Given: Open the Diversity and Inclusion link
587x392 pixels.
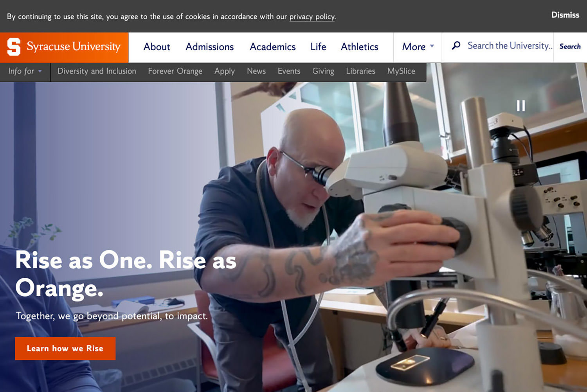Looking at the screenshot, I should click(x=97, y=71).
